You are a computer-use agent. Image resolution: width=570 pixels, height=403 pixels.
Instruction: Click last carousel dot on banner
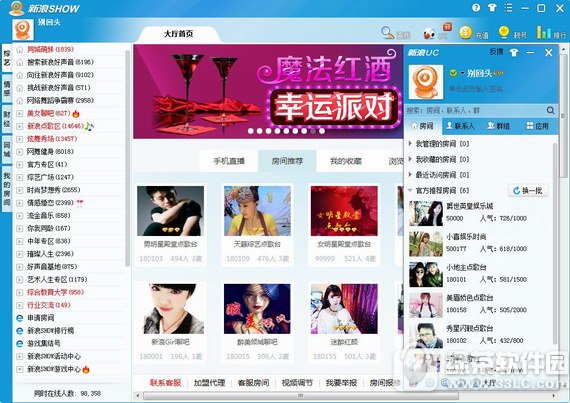pos(322,131)
